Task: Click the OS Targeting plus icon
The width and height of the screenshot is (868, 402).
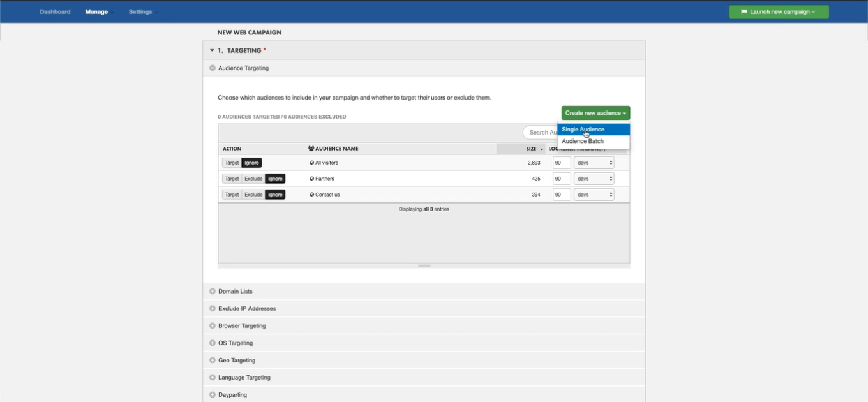Action: tap(213, 343)
